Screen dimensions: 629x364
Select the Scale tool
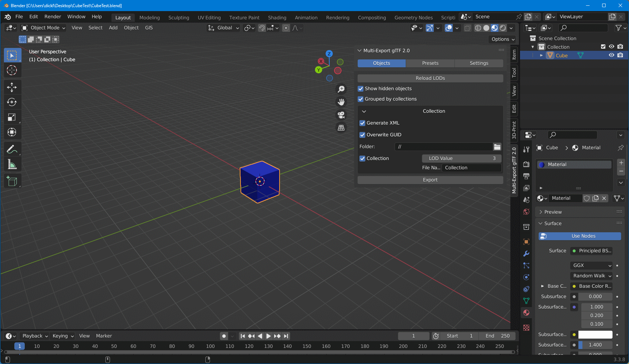point(12,117)
